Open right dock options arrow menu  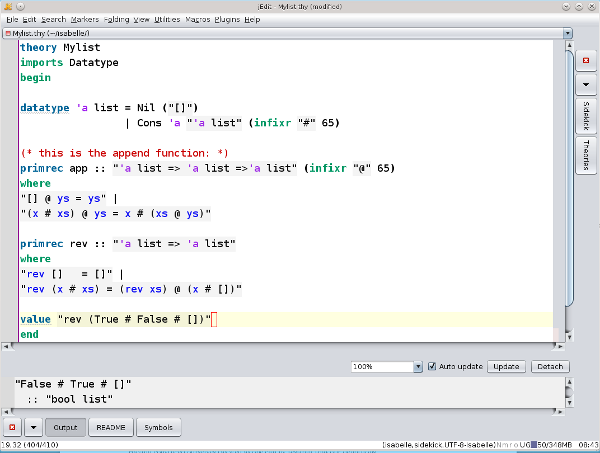coord(586,86)
